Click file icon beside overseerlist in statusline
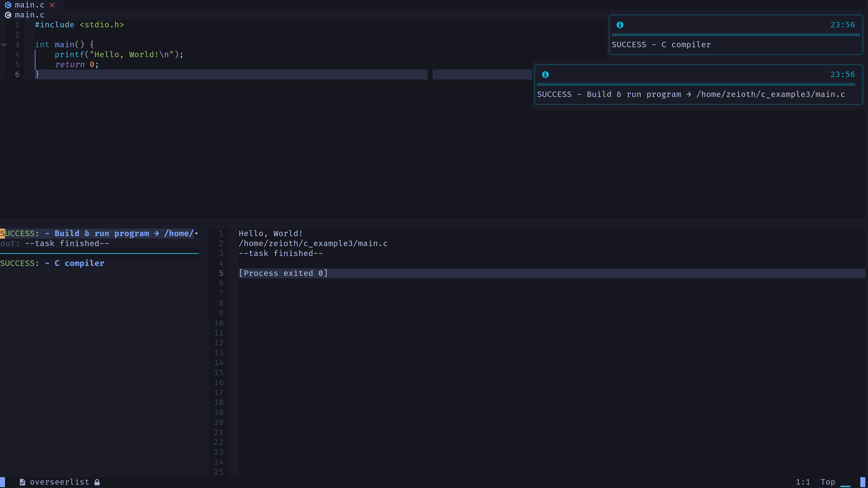The image size is (868, 488). [x=23, y=482]
